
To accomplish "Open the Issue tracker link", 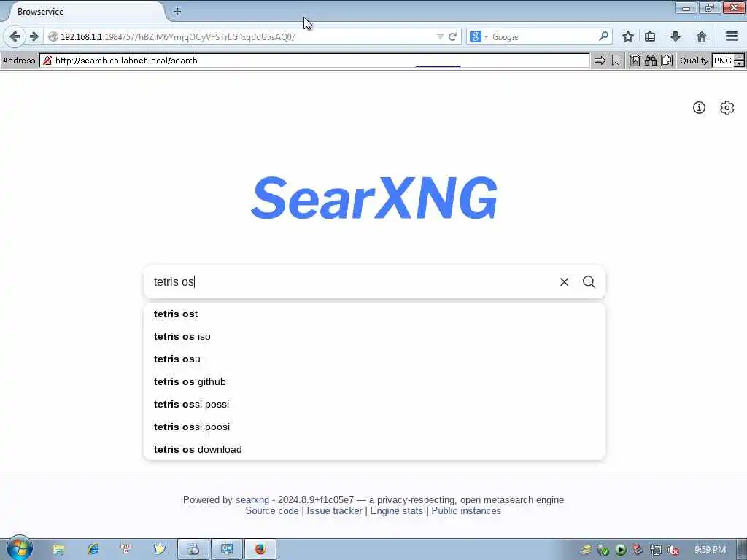I will [334, 511].
